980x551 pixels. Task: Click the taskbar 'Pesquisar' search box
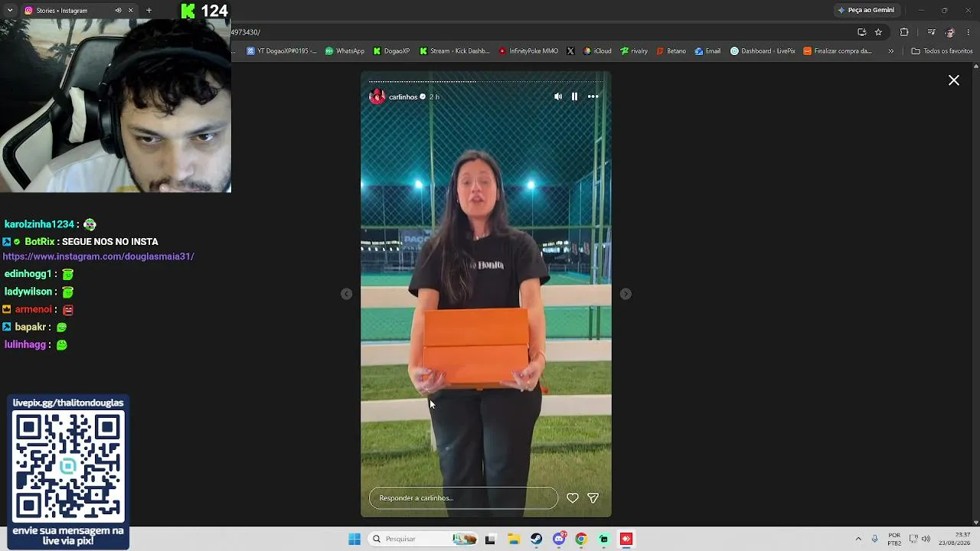(421, 539)
